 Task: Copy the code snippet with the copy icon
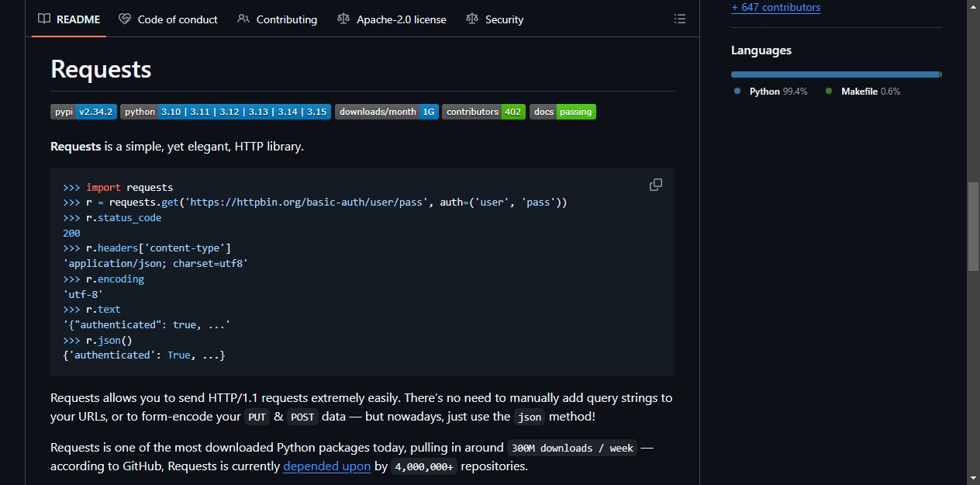point(655,185)
